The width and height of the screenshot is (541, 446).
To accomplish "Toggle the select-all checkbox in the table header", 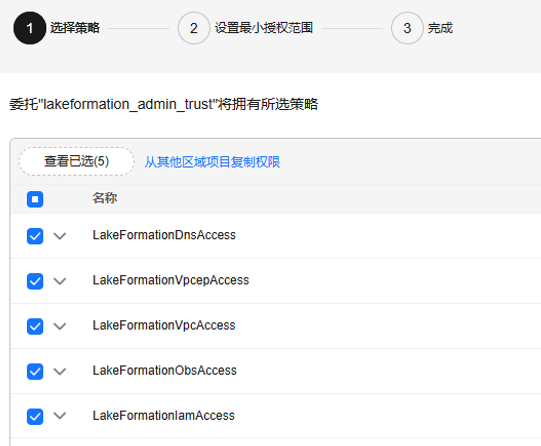I will 35,199.
